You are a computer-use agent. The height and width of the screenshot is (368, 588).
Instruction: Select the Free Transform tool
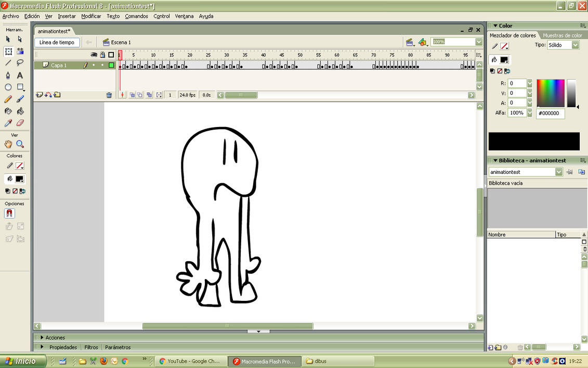[9, 51]
